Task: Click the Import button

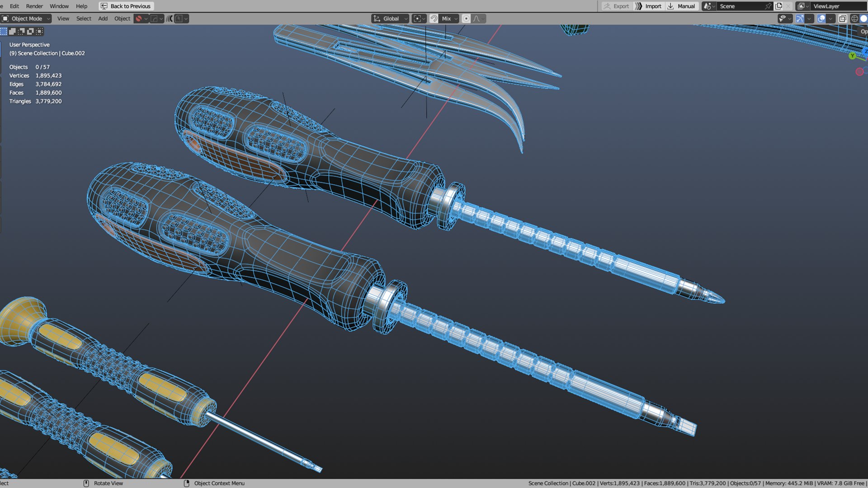Action: (x=648, y=6)
